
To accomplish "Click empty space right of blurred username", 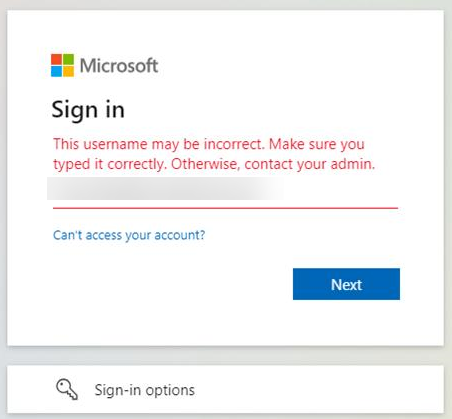I will pos(340,189).
